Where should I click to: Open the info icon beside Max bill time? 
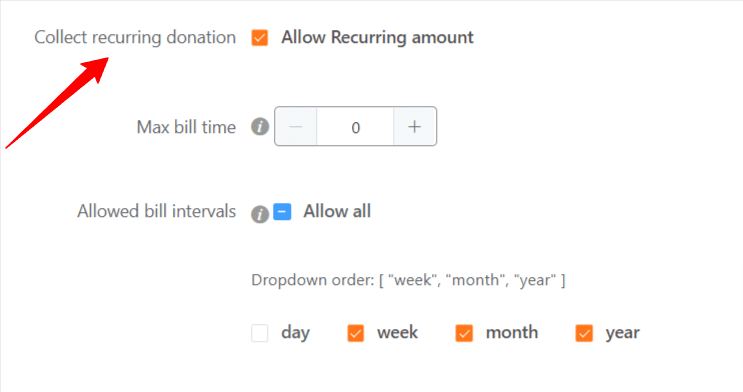[260, 127]
